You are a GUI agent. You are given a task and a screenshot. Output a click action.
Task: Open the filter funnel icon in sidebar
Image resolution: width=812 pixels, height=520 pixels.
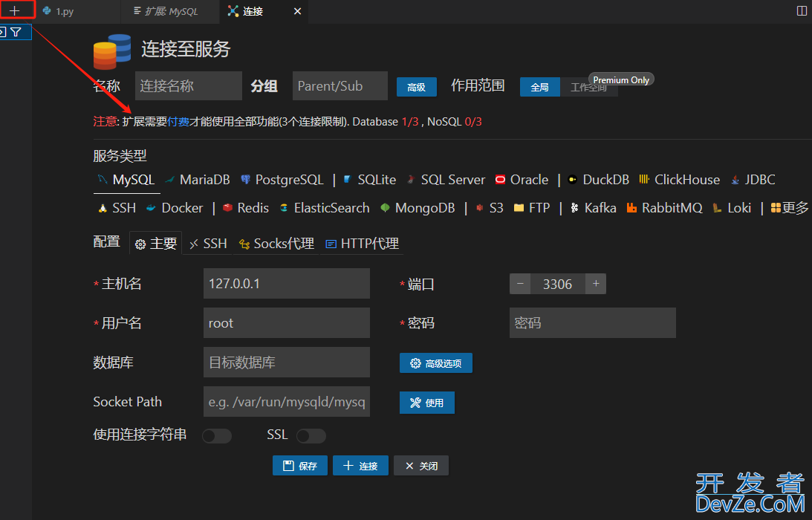(16, 32)
